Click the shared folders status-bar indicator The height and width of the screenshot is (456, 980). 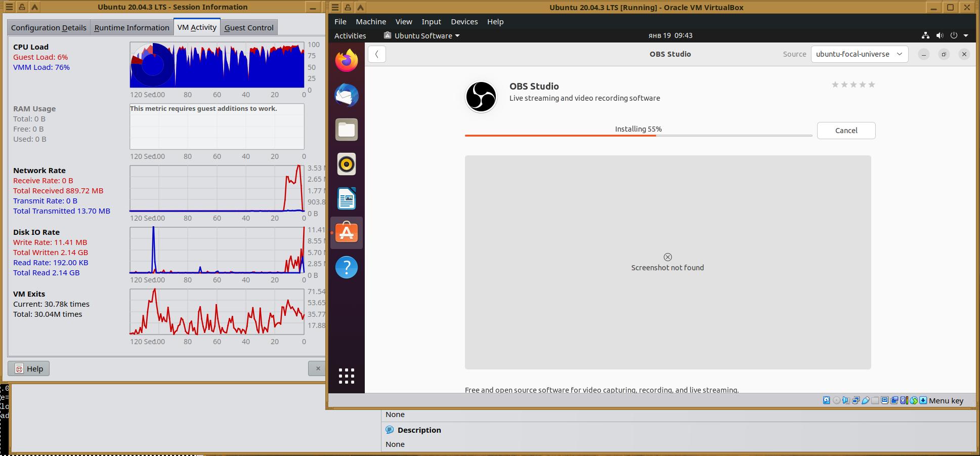[x=875, y=400]
